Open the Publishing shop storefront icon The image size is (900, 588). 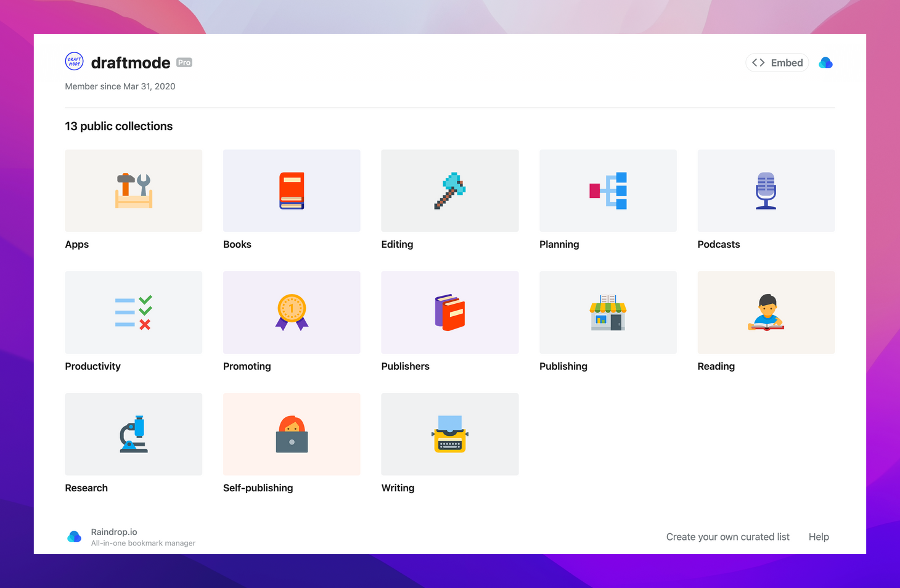608,312
